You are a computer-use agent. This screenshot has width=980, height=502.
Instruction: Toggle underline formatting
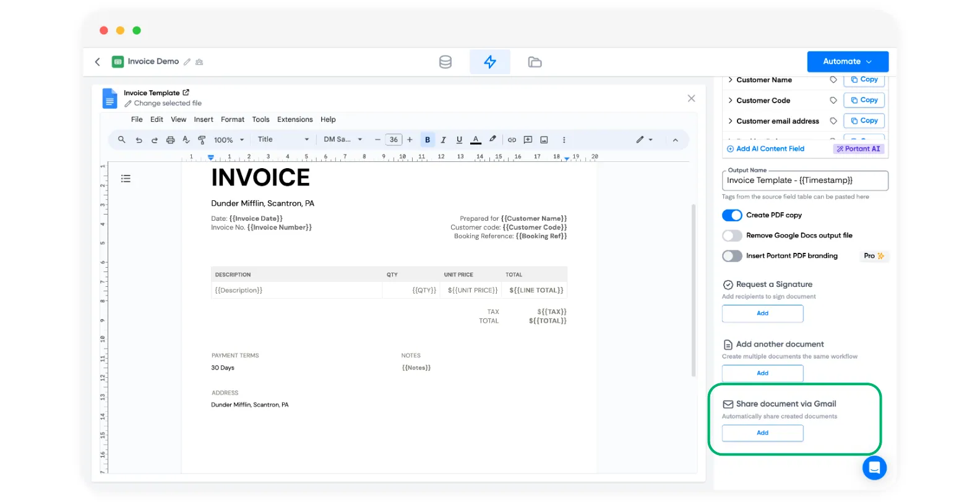pos(459,140)
